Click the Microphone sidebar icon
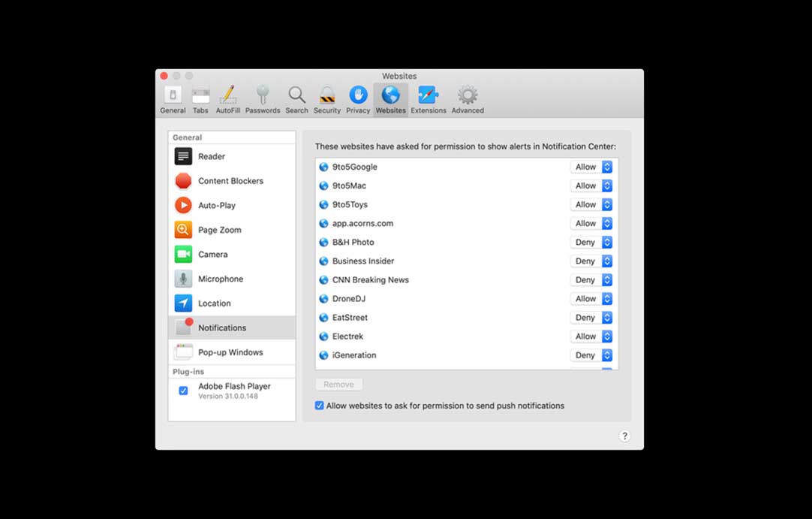812x519 pixels. click(x=183, y=279)
